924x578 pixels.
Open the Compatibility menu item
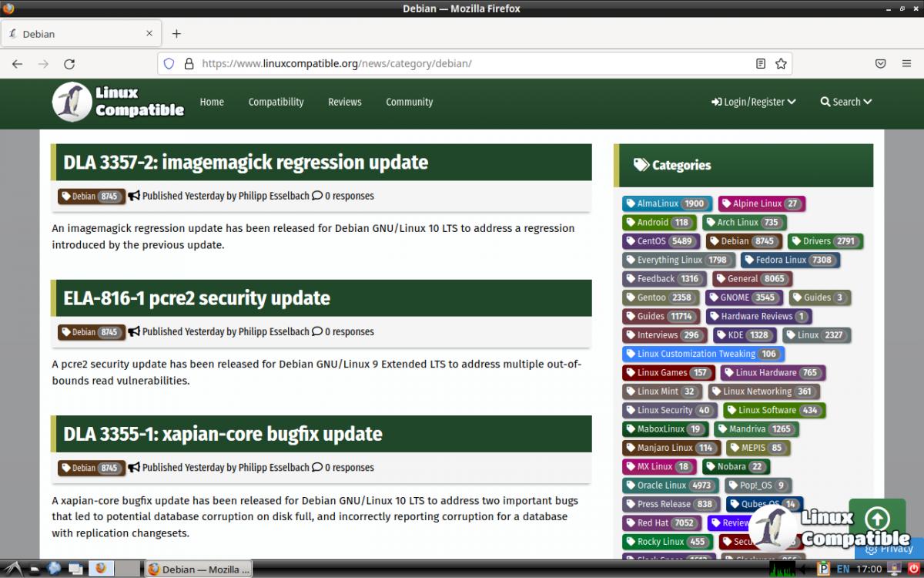(x=276, y=102)
